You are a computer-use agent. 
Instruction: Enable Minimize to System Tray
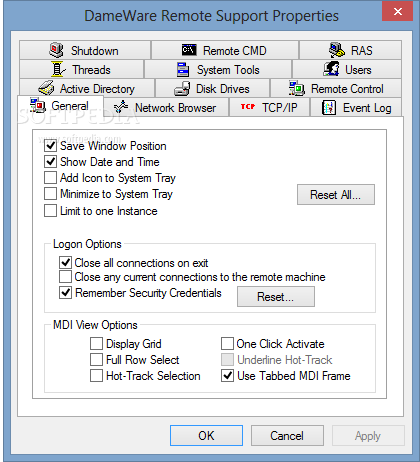[50, 194]
